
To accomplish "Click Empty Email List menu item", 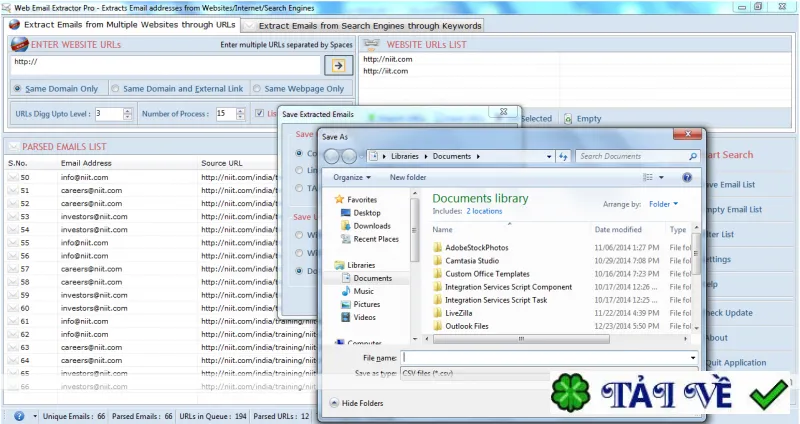I will click(733, 209).
